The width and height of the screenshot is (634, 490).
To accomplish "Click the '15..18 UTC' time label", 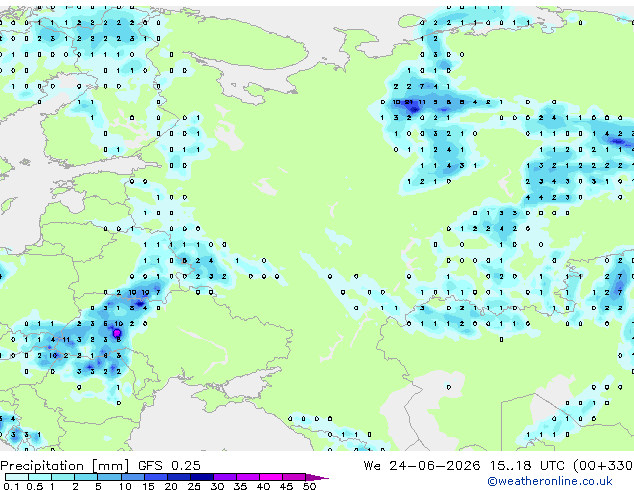I will (527, 466).
